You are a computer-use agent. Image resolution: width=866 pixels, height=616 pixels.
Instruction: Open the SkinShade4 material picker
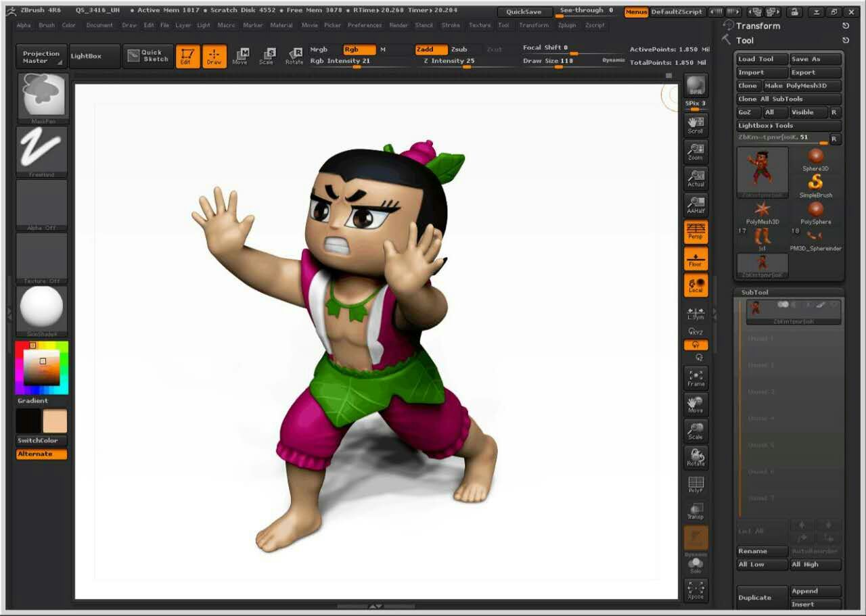pos(42,310)
